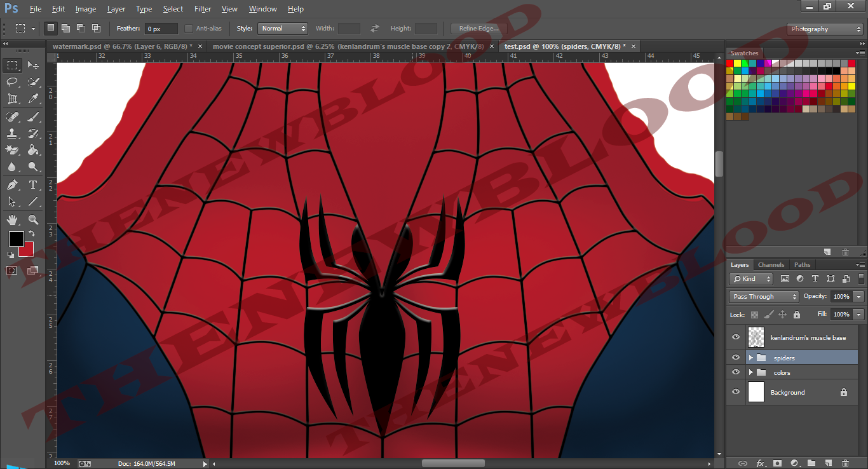868x469 pixels.
Task: Select the Eyedropper tool
Action: [33, 99]
